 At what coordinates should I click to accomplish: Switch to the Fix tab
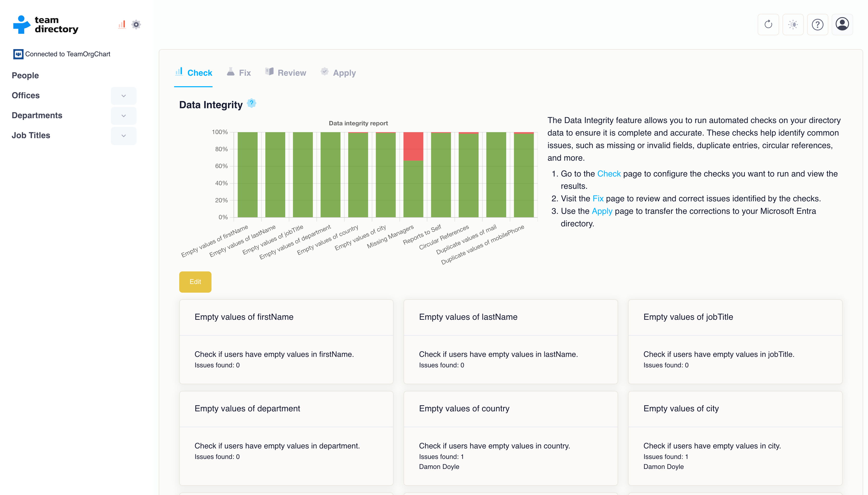pos(239,73)
